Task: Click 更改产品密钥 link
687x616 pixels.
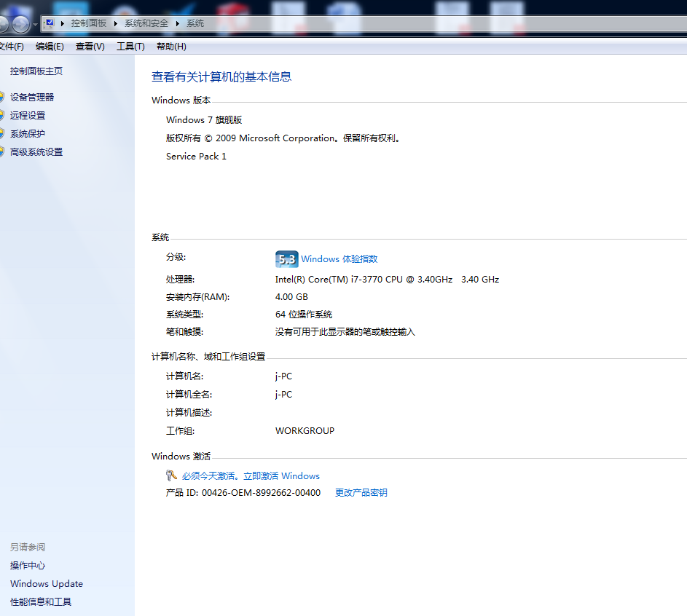Action: click(x=361, y=493)
